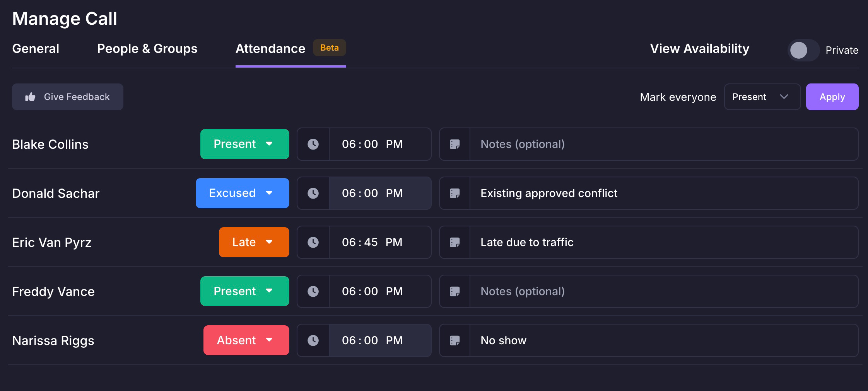Click the Apply button
The image size is (868, 391).
[832, 97]
